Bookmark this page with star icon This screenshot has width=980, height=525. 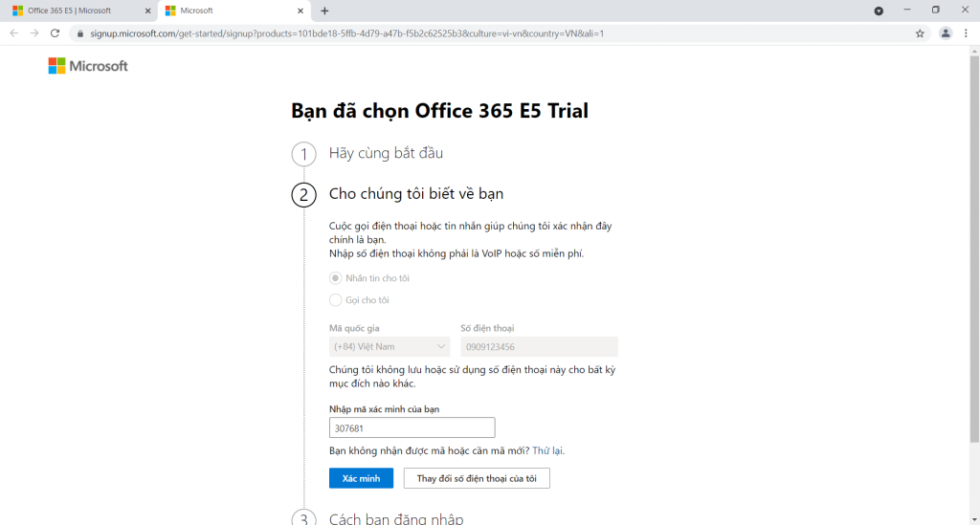(x=920, y=33)
